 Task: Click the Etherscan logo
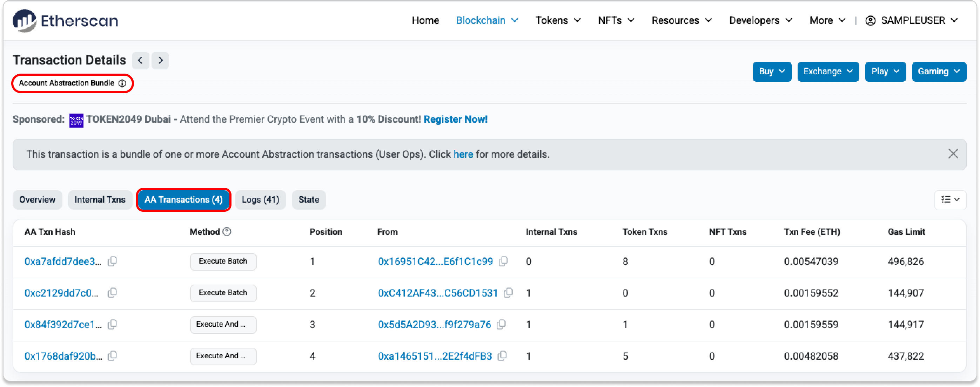coord(65,20)
